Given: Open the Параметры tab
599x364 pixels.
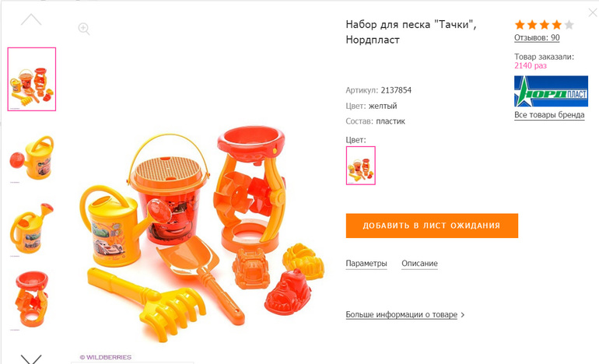Looking at the screenshot, I should [x=366, y=263].
